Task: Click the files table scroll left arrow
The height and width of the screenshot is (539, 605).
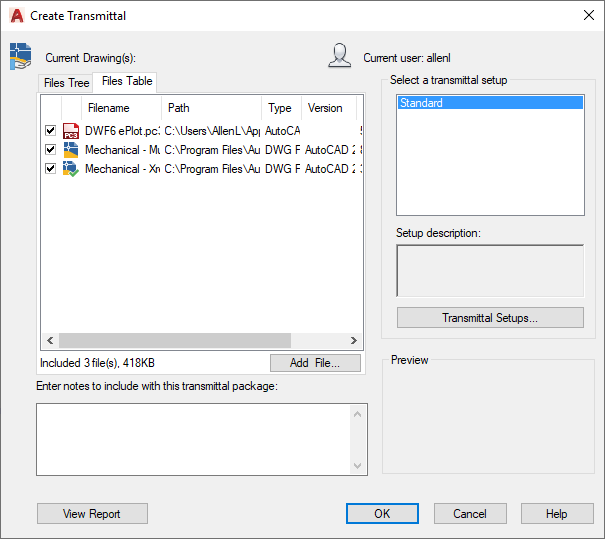Action: point(48,340)
